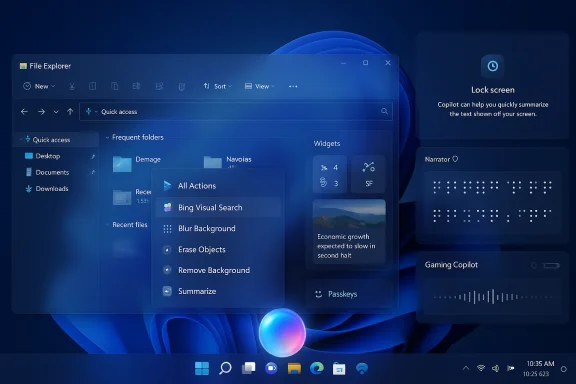Image resolution: width=576 pixels, height=384 pixels.
Task: Click the delete trash icon in toolbar
Action: pyautogui.click(x=181, y=86)
